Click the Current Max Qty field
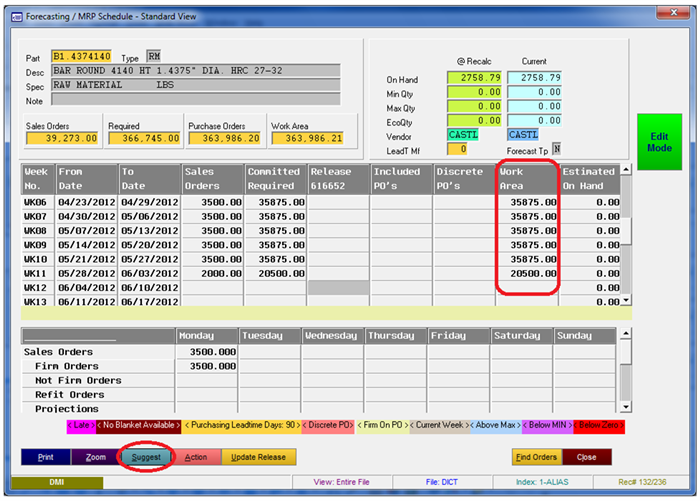Screen dimensions: 700x501 click(x=534, y=106)
